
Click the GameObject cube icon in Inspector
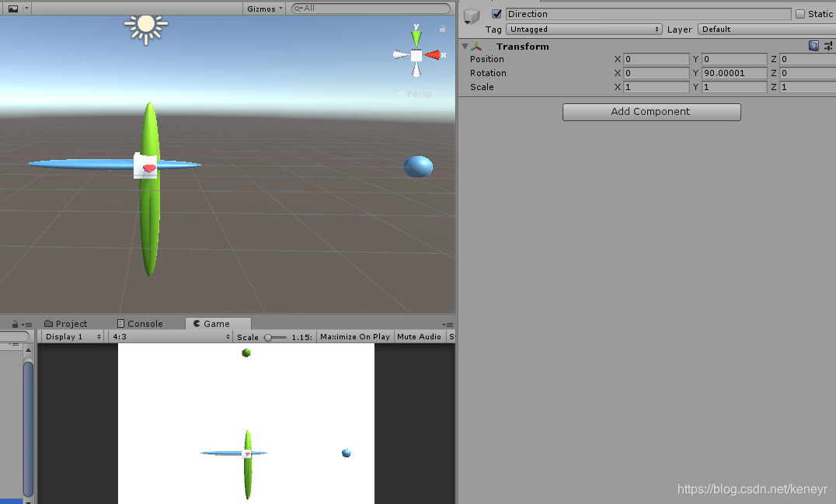tap(472, 16)
